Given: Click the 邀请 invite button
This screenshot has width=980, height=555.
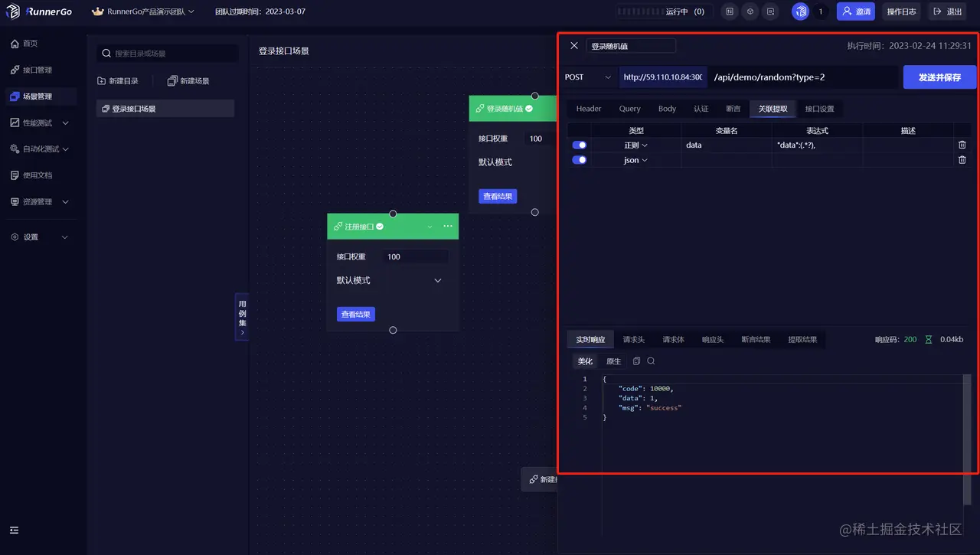Looking at the screenshot, I should pos(856,11).
